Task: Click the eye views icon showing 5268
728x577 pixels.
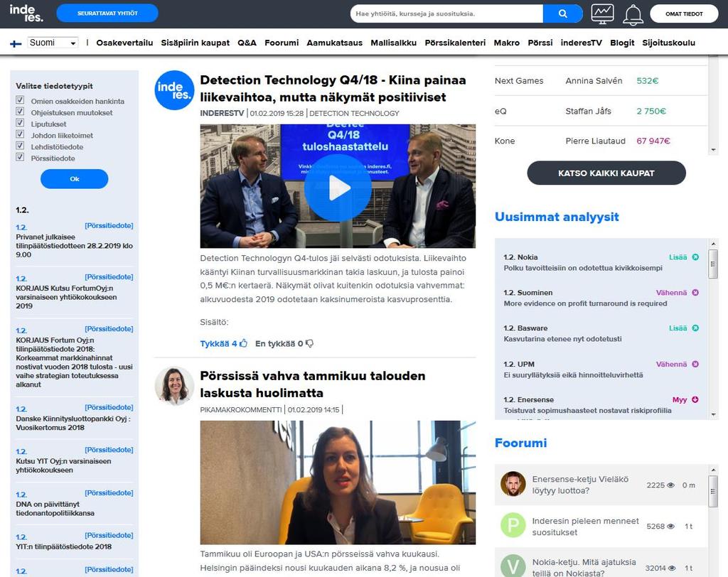Action: tap(670, 527)
